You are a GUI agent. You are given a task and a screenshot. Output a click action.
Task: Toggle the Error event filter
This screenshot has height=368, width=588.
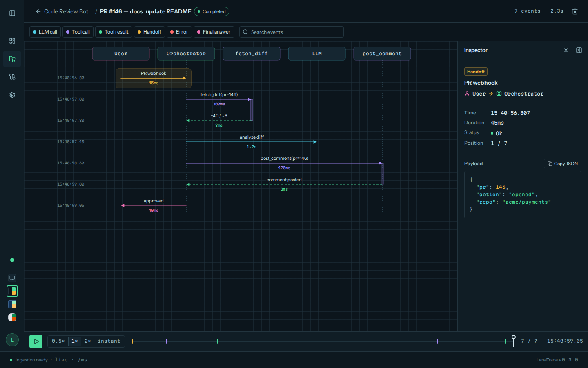point(179,32)
